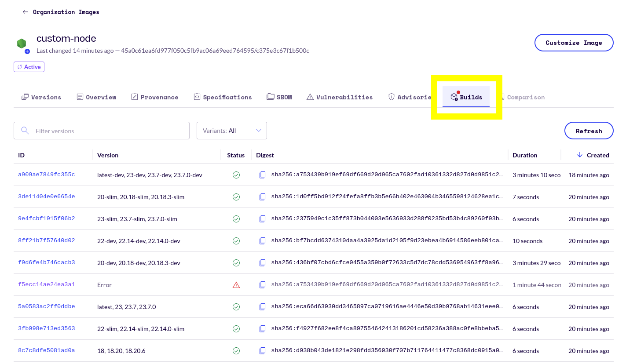This screenshot has height=364, width=626.
Task: Copy the digest of the latest-dev build
Action: pyautogui.click(x=263, y=175)
